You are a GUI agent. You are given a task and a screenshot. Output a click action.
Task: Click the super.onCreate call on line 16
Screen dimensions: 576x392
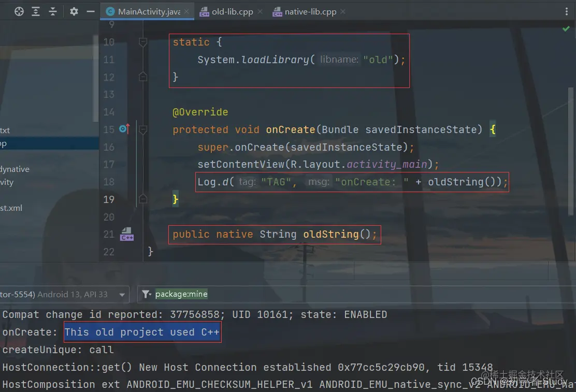click(x=306, y=147)
